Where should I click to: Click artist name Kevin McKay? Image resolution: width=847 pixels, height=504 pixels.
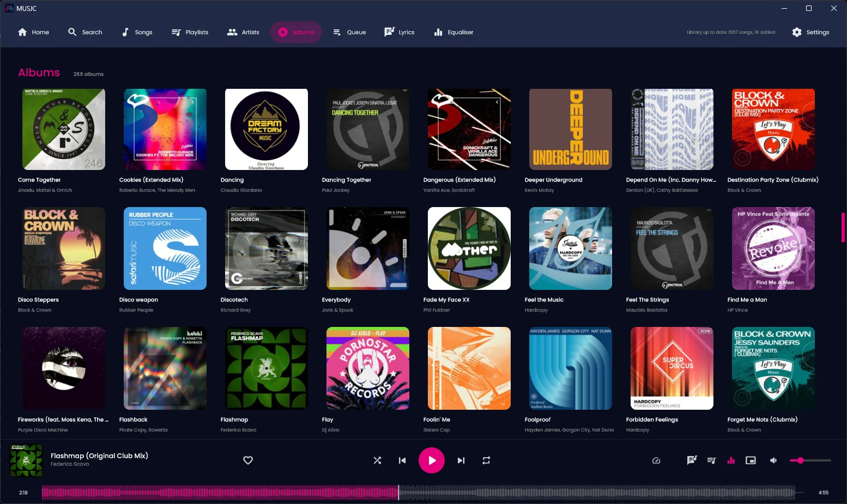tap(539, 190)
